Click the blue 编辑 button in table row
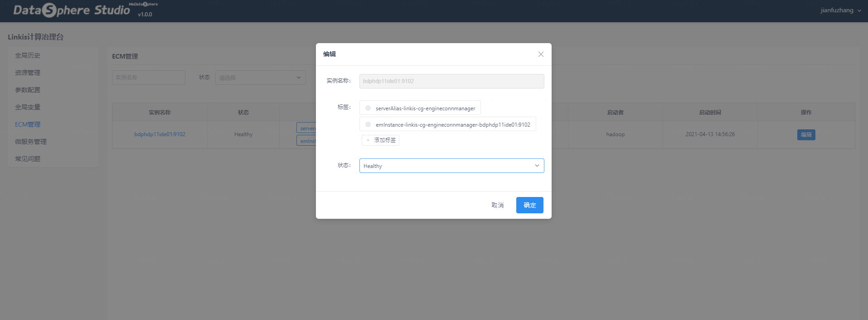The width and height of the screenshot is (868, 320). point(806,135)
